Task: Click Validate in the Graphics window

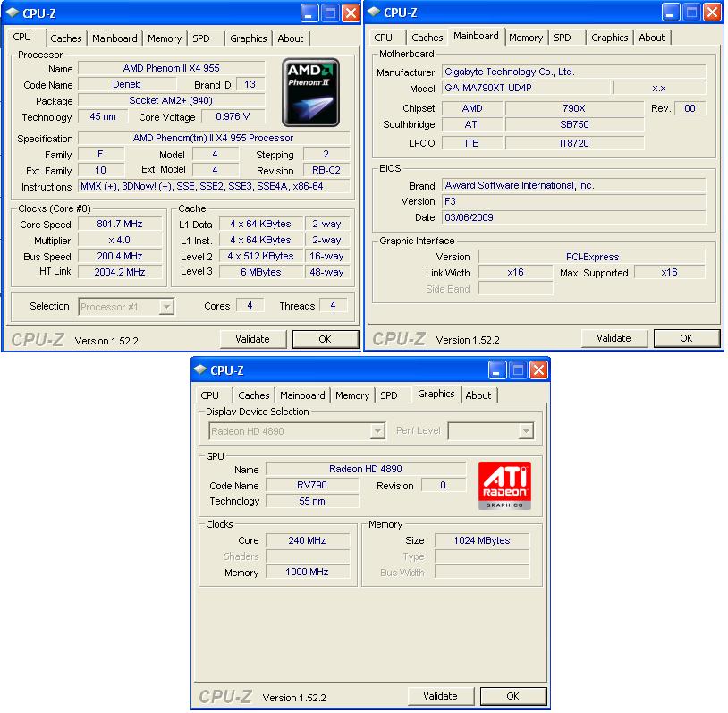Action: 440,696
